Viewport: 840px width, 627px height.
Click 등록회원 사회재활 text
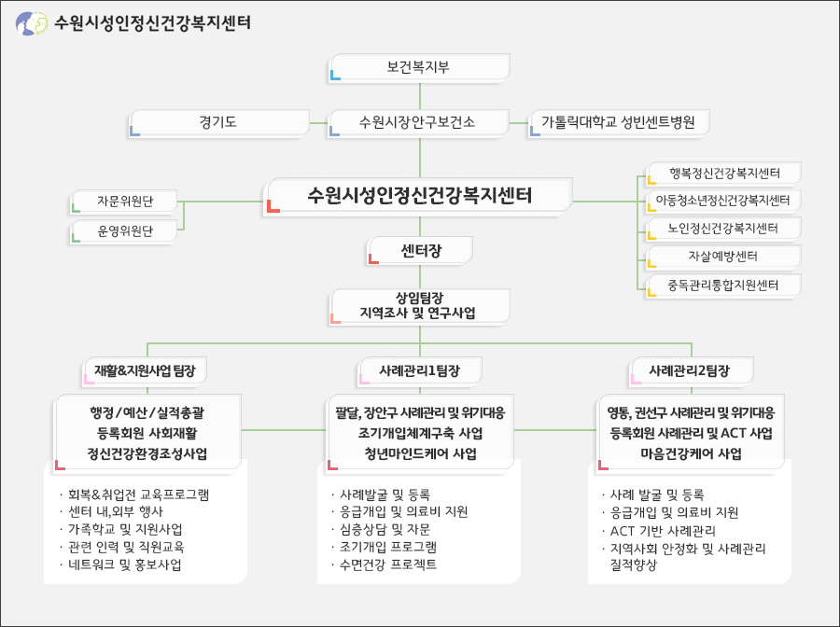147,433
